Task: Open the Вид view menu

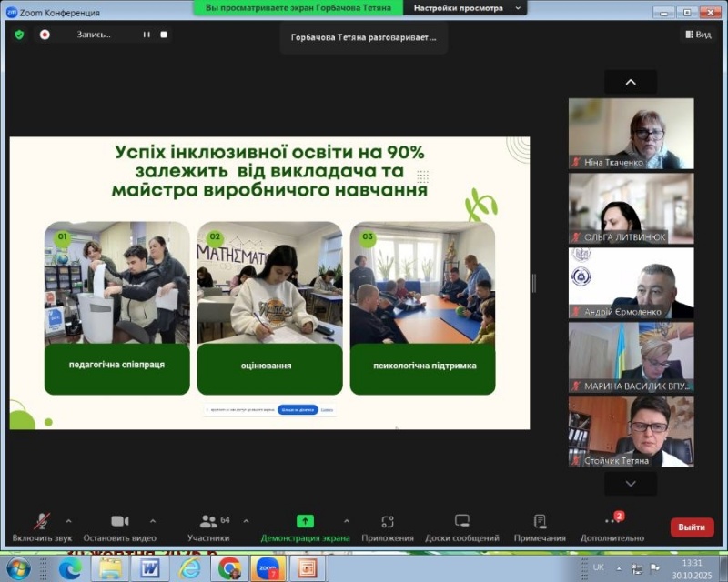Action: (x=697, y=35)
